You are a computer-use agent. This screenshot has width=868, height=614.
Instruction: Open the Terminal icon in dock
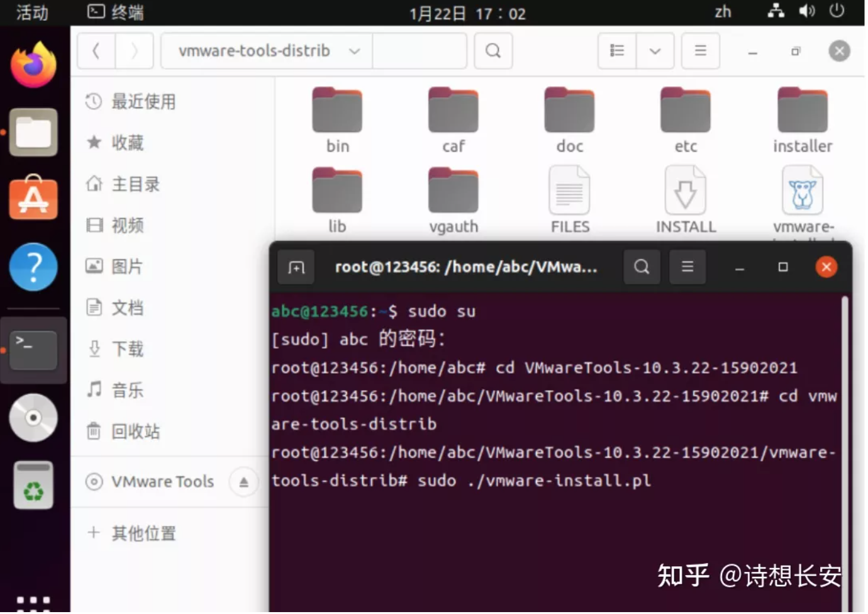tap(33, 350)
